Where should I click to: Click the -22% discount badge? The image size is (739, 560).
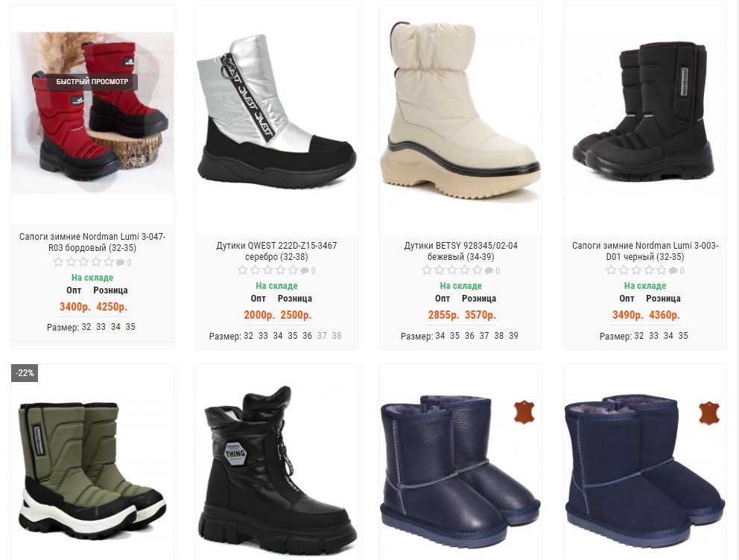[x=25, y=373]
